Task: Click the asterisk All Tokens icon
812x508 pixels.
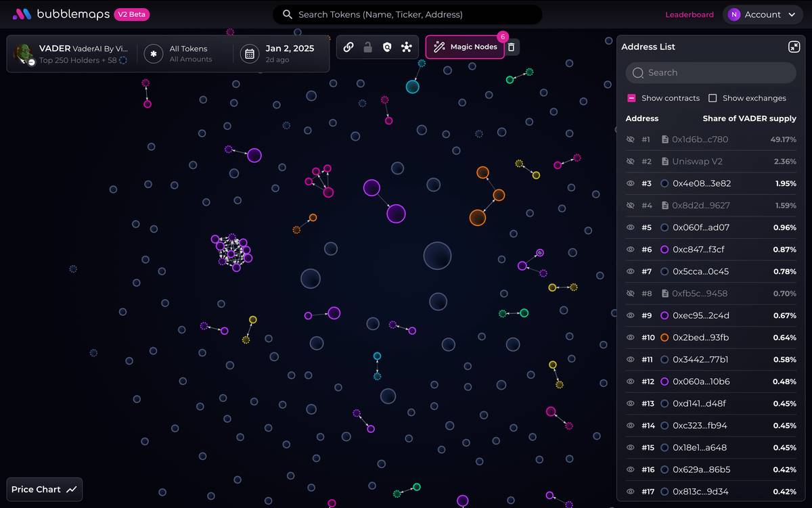Action: [154, 53]
